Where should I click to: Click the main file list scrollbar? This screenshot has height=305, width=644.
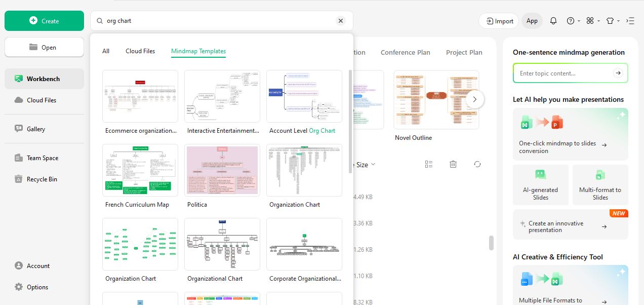(x=491, y=243)
